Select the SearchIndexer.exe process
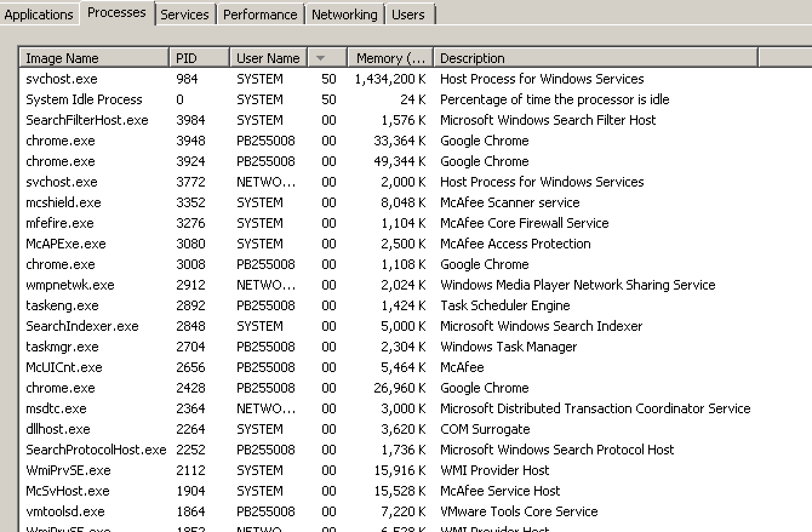812x532 pixels. 182,326
